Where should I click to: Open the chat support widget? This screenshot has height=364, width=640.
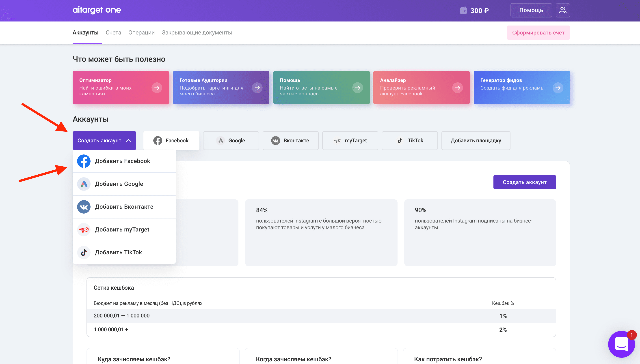tap(621, 344)
